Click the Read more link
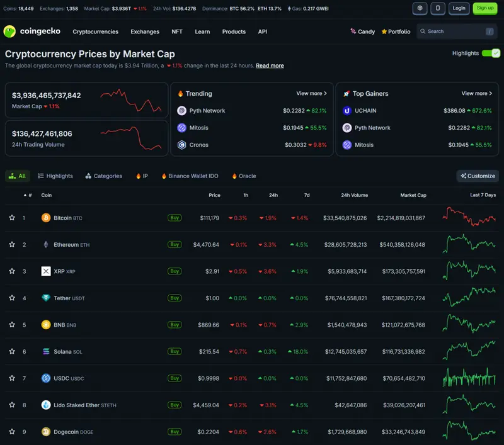504x445 pixels. 270,66
